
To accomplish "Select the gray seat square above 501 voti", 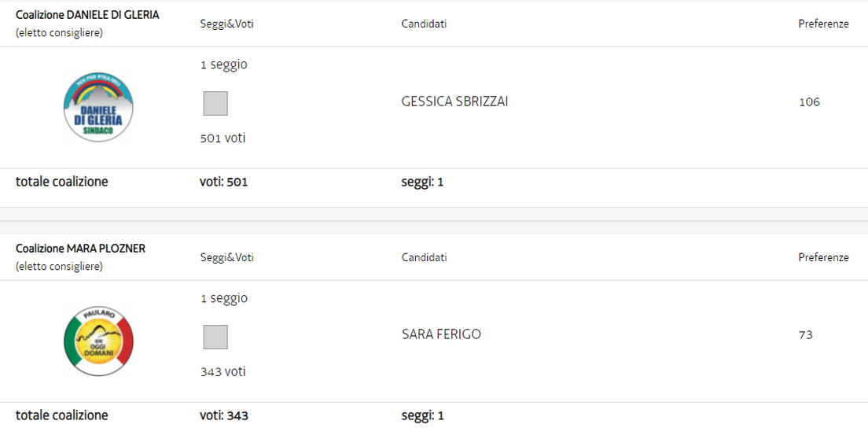I will click(x=215, y=103).
